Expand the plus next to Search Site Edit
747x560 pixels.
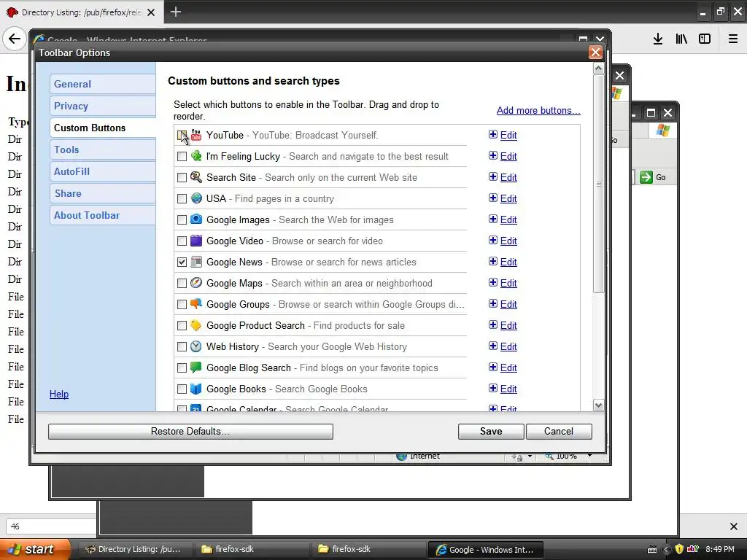(x=493, y=176)
